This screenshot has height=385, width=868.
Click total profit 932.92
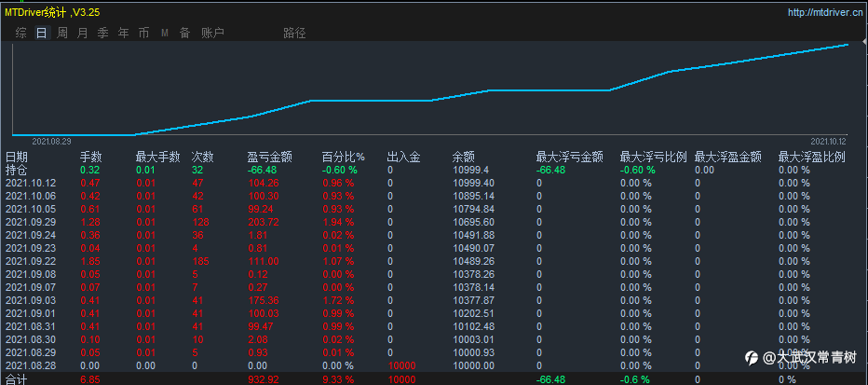click(x=263, y=379)
